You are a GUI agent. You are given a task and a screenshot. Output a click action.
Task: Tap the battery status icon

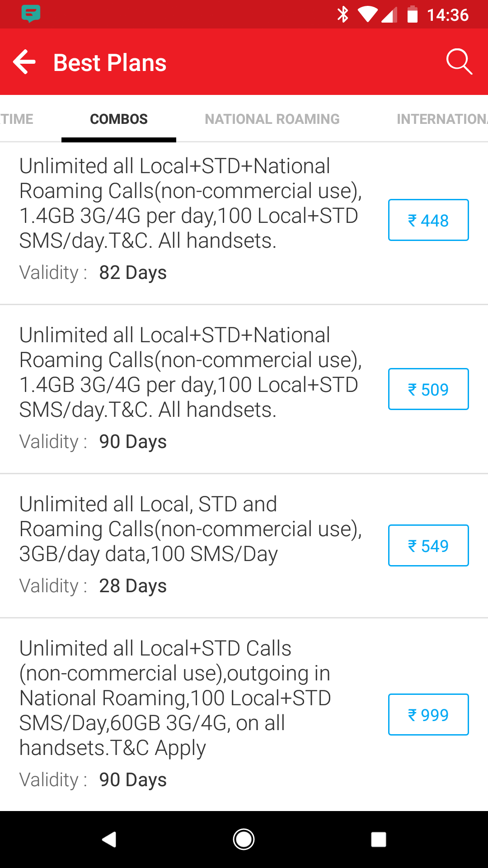tap(412, 14)
